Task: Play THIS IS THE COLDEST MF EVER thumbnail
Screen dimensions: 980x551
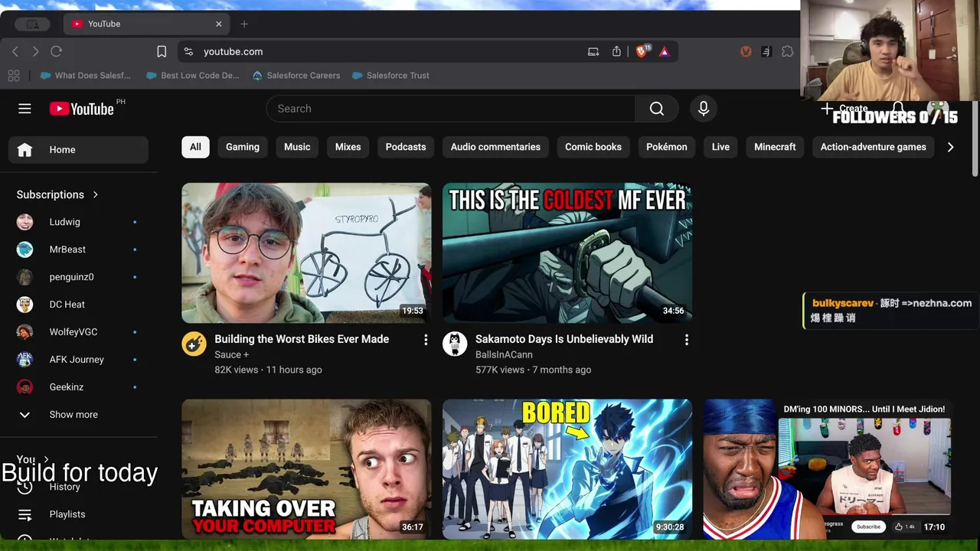Action: coord(567,253)
